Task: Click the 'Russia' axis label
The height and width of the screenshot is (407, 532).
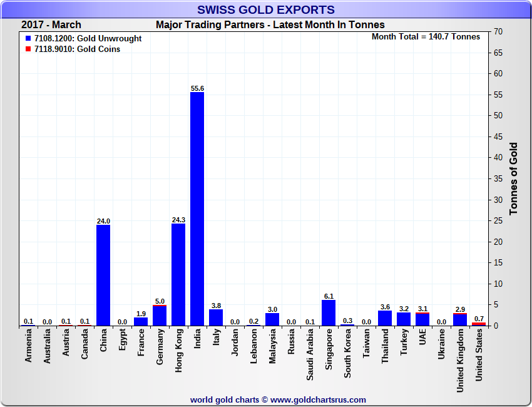Action: 291,342
